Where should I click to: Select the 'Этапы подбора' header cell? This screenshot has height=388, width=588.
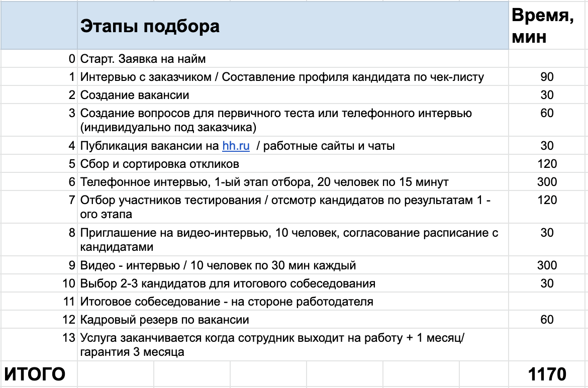[150, 26]
